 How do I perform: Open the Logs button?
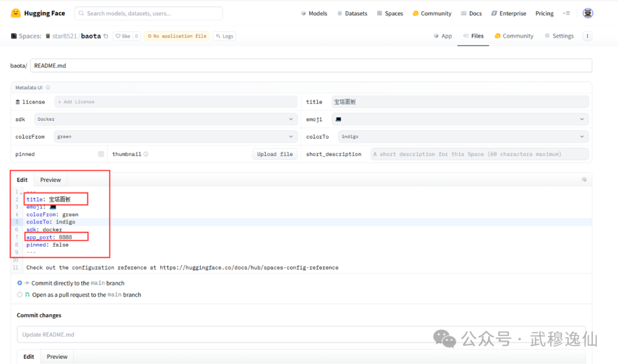(225, 36)
